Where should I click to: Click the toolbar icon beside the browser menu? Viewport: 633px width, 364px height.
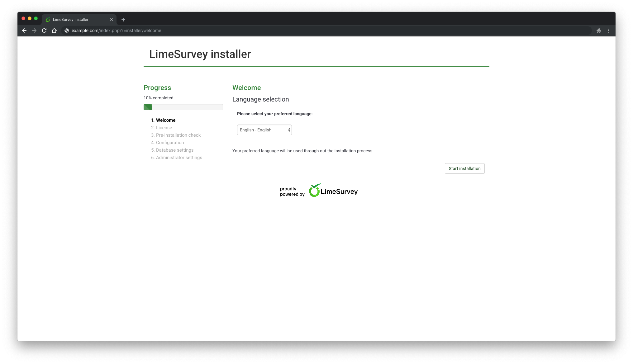pyautogui.click(x=598, y=31)
